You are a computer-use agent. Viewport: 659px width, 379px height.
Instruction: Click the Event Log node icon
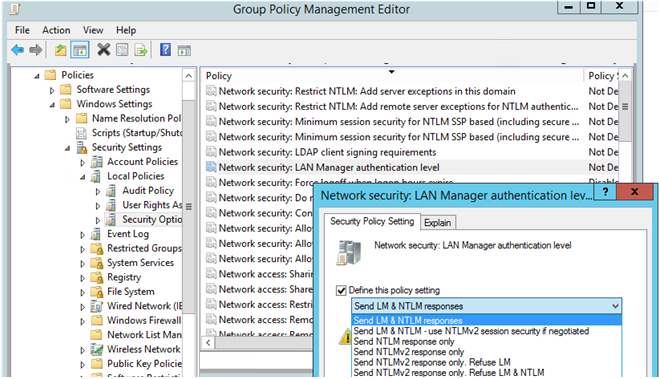point(96,234)
